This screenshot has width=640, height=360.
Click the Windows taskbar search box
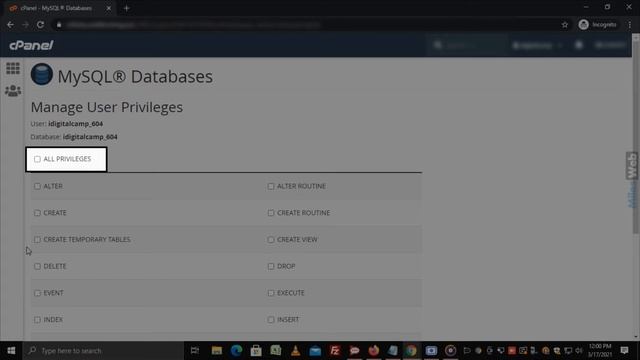point(103,351)
